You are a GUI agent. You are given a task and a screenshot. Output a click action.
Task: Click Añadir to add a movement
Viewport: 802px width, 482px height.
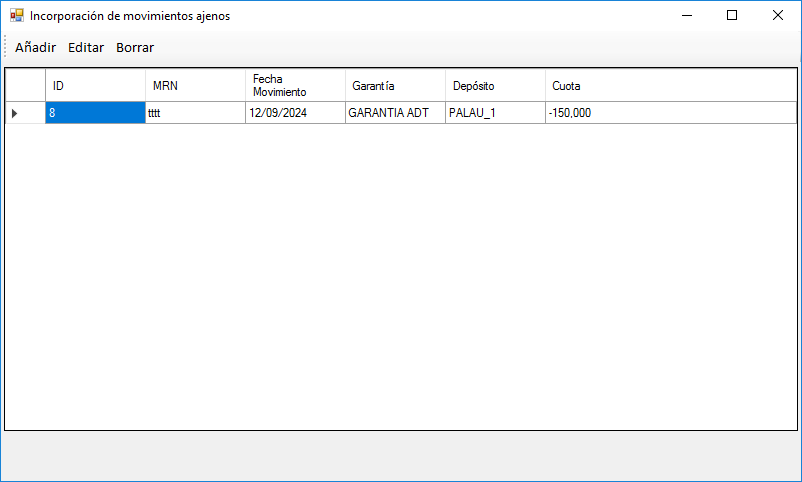[35, 47]
